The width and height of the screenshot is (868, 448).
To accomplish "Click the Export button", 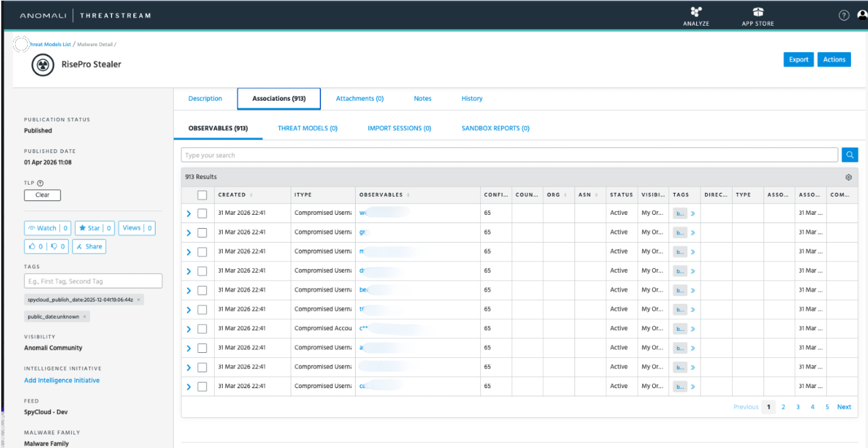I will pyautogui.click(x=799, y=59).
